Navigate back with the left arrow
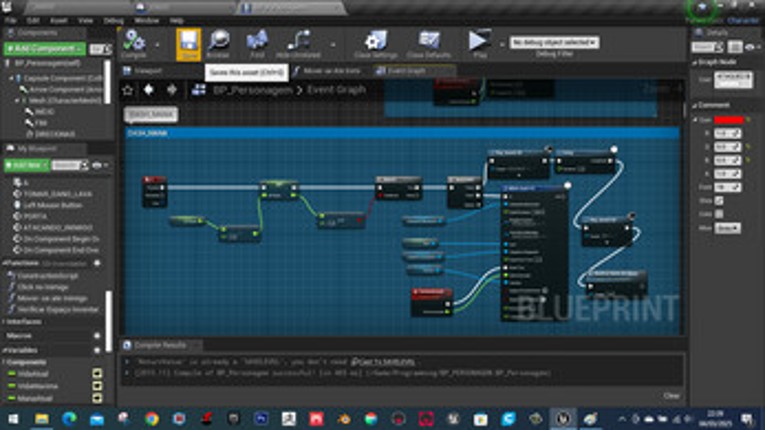This screenshot has width=765, height=430. point(149,90)
